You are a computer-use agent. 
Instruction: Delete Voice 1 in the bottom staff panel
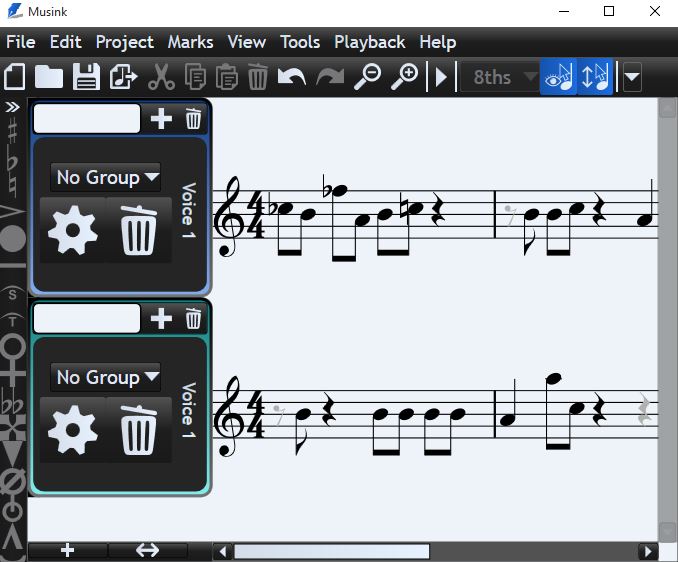(x=137, y=432)
